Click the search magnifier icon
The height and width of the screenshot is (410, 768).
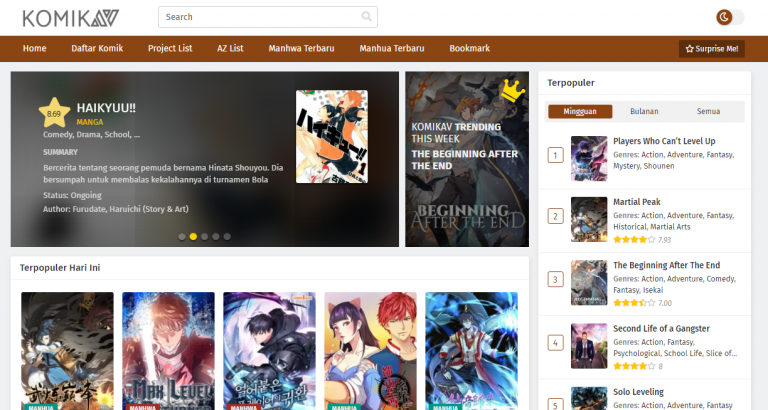pyautogui.click(x=366, y=17)
